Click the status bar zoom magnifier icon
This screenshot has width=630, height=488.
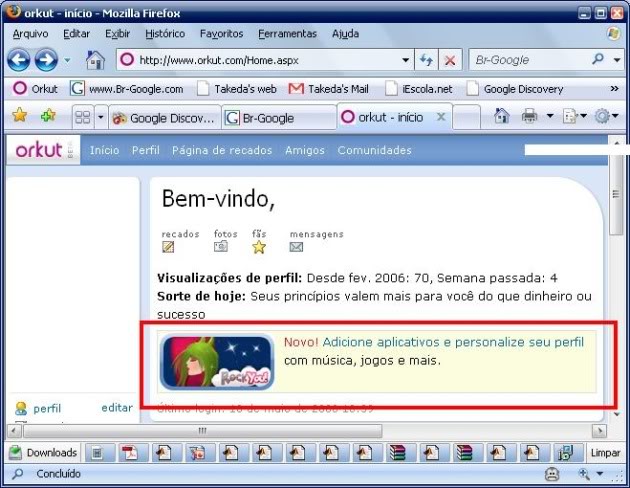pos(585,474)
